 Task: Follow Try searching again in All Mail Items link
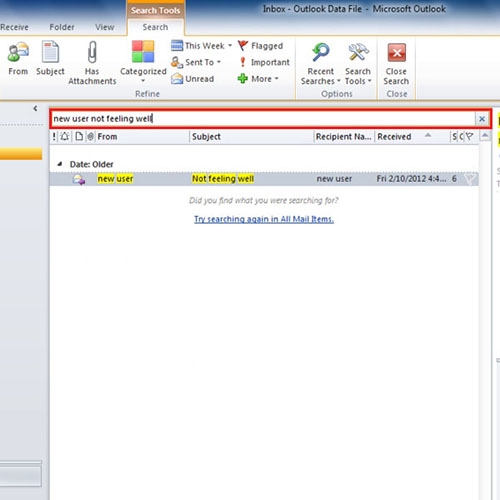[x=264, y=219]
